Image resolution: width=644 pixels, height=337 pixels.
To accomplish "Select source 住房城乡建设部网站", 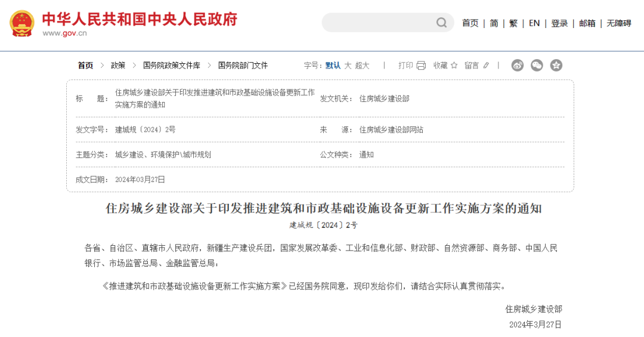I will [391, 130].
